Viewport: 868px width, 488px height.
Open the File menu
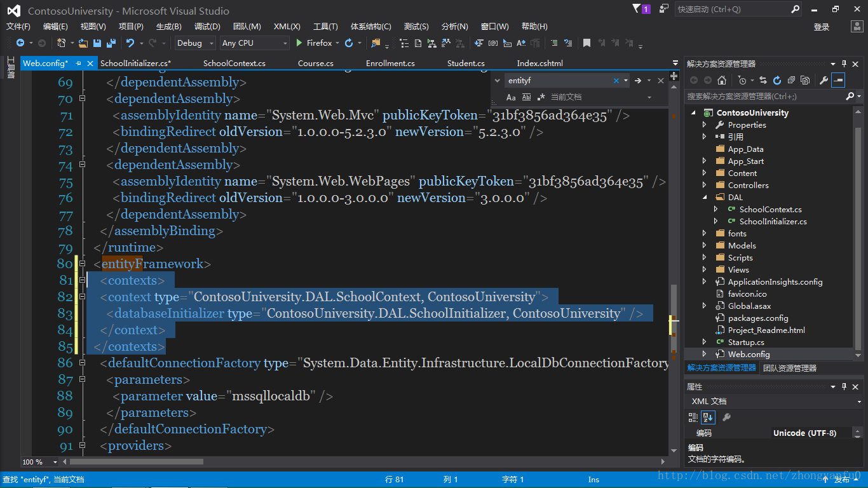tap(18, 27)
